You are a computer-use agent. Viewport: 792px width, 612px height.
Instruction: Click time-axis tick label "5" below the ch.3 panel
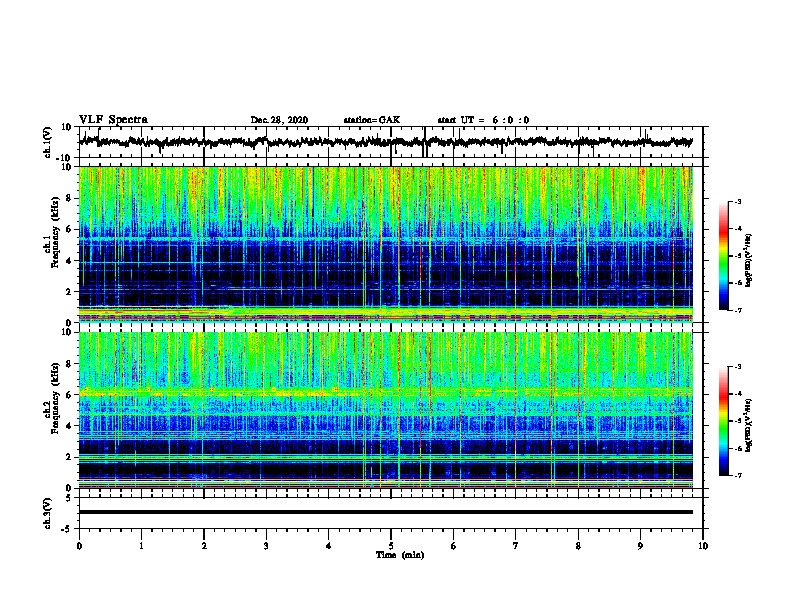tap(391, 546)
